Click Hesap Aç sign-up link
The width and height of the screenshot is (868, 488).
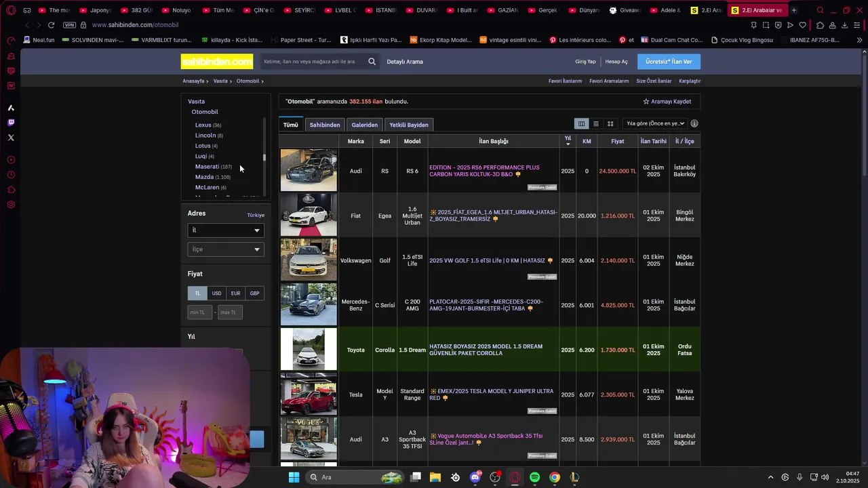[x=616, y=62]
